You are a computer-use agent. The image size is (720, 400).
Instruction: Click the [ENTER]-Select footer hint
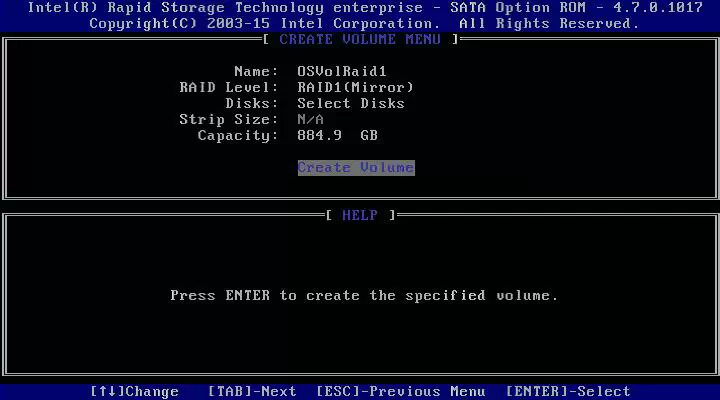tap(568, 391)
